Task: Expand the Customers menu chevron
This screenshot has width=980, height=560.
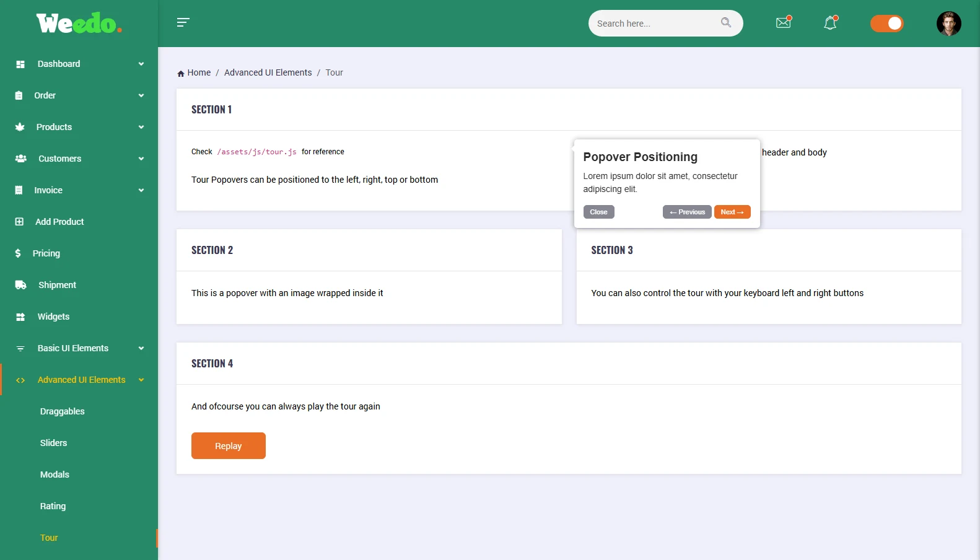Action: tap(141, 159)
